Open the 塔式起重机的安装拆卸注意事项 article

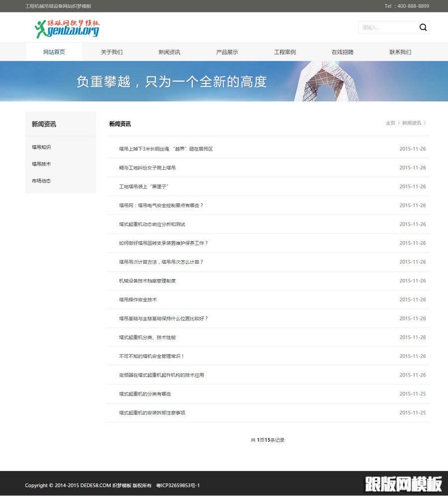tap(153, 412)
